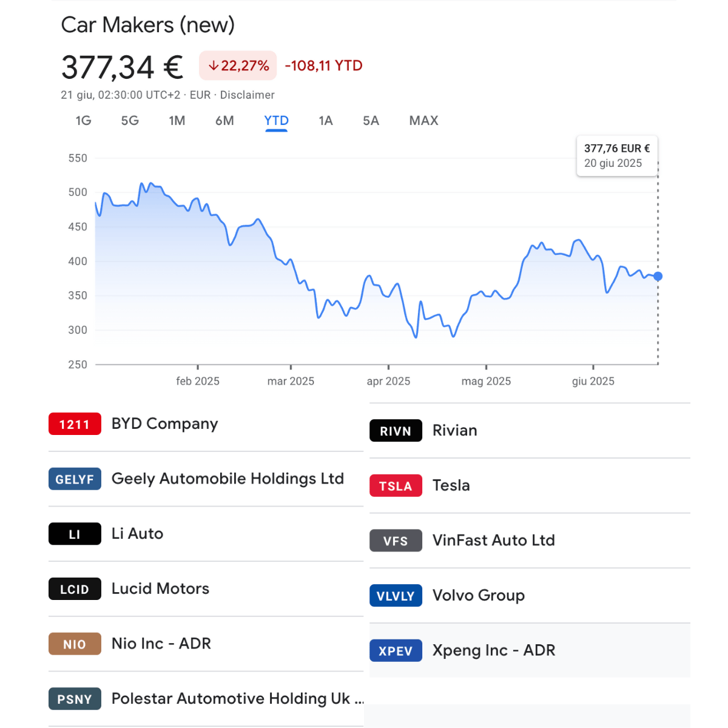The height and width of the screenshot is (728, 728).
Task: Click the blue XPEV ticker badge
Action: 396,651
